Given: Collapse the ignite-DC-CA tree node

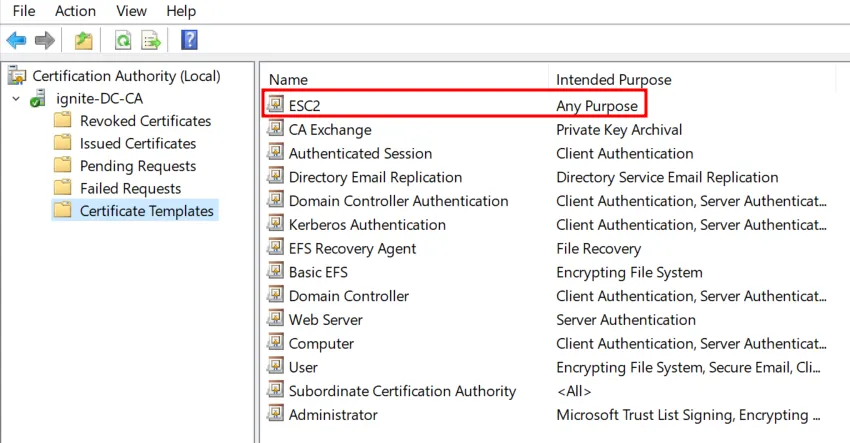Looking at the screenshot, I should (16, 99).
